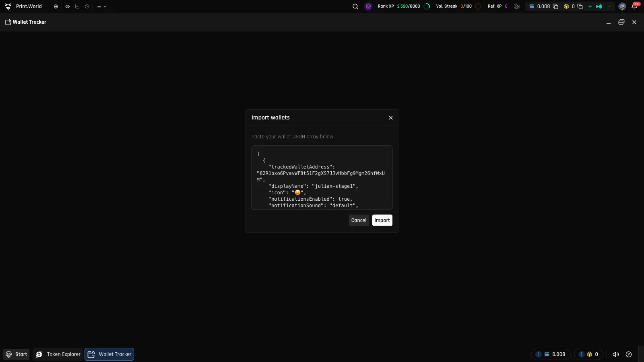Open the history clock icon in toolbar
Image resolution: width=644 pixels, height=362 pixels.
point(87,6)
